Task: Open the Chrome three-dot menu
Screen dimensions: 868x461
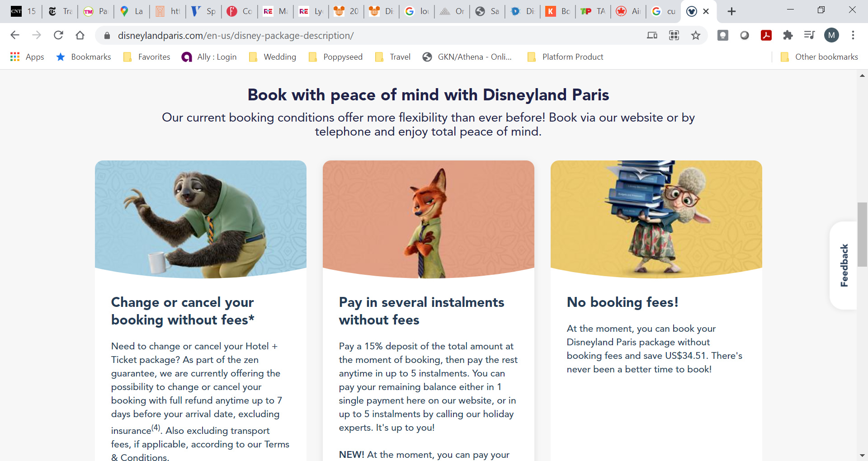Action: point(853,35)
